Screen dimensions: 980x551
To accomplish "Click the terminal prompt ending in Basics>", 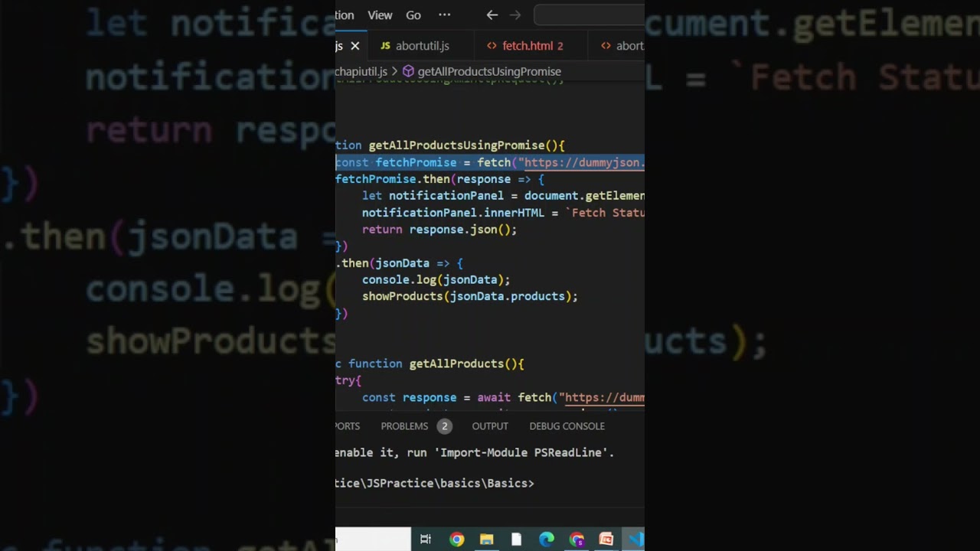I will 435,484.
